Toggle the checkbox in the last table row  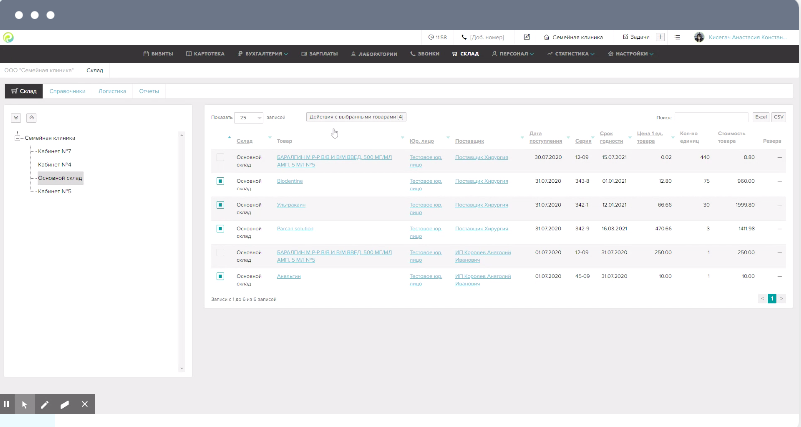click(x=220, y=275)
